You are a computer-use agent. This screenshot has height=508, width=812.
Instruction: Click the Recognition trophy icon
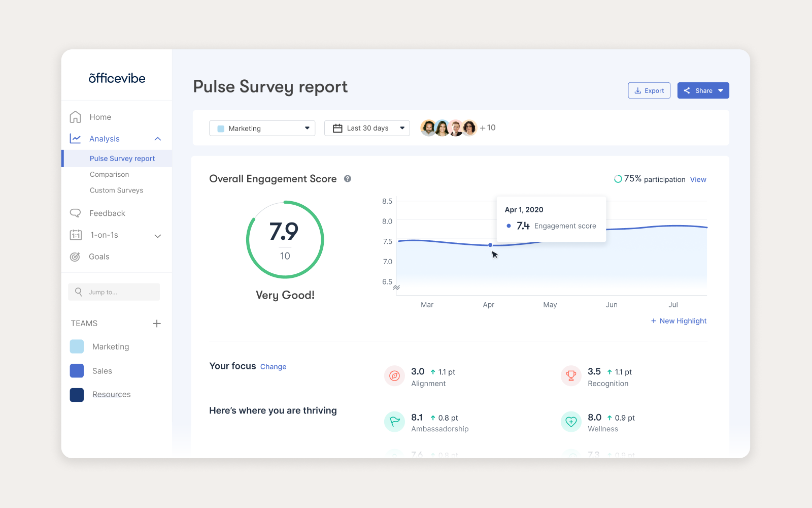(571, 376)
